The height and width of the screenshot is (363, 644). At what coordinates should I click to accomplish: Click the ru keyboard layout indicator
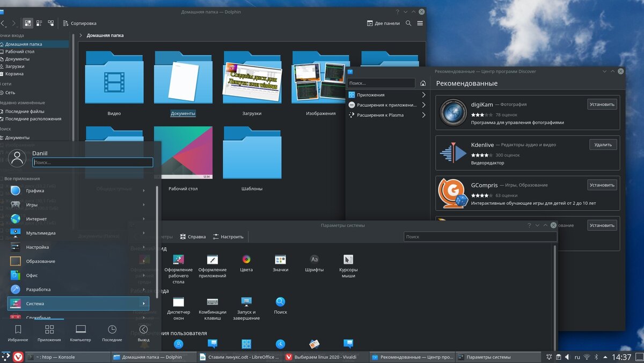coord(577,357)
